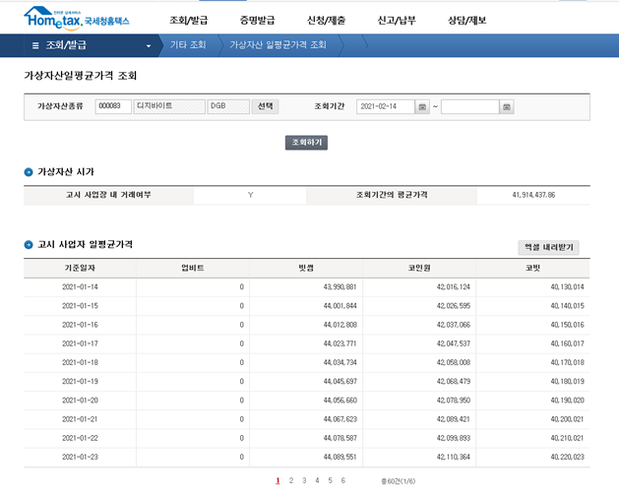Open the end date calendar picker

point(506,107)
